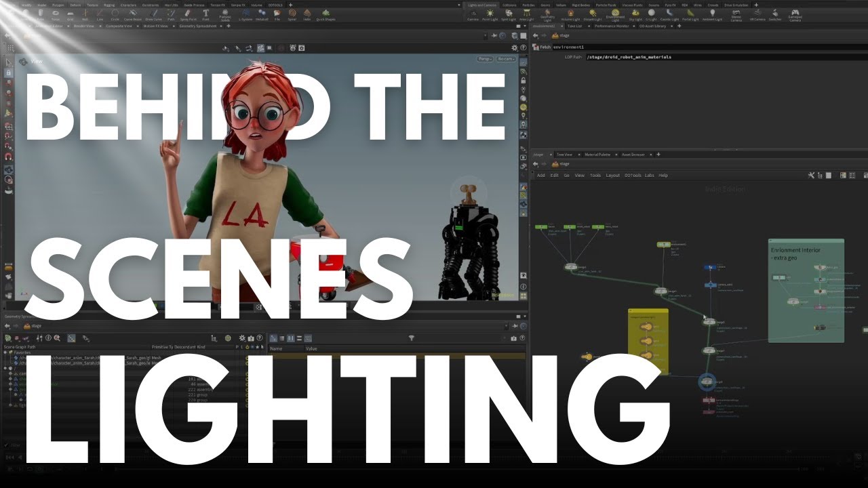Open the Characters shelf tab
Screen dimensions: 868x488
(128, 5)
